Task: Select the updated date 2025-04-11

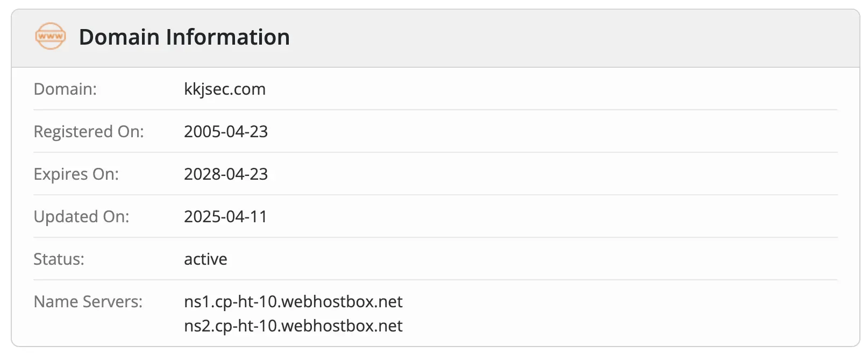Action: tap(225, 216)
